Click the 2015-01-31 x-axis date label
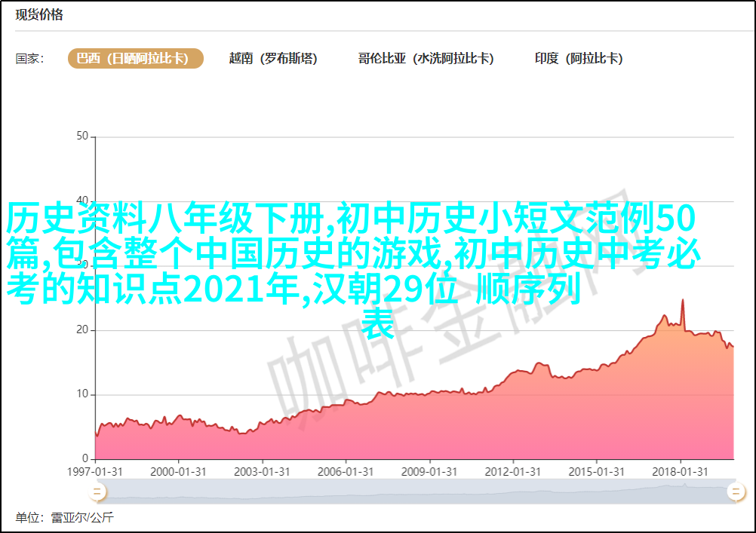Viewport: 756px width, 533px height. 596,471
